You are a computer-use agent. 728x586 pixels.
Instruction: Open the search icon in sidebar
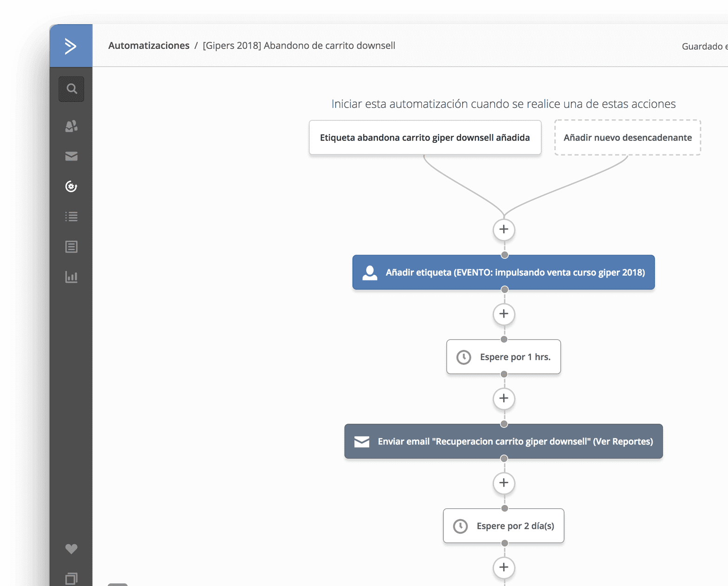click(71, 89)
